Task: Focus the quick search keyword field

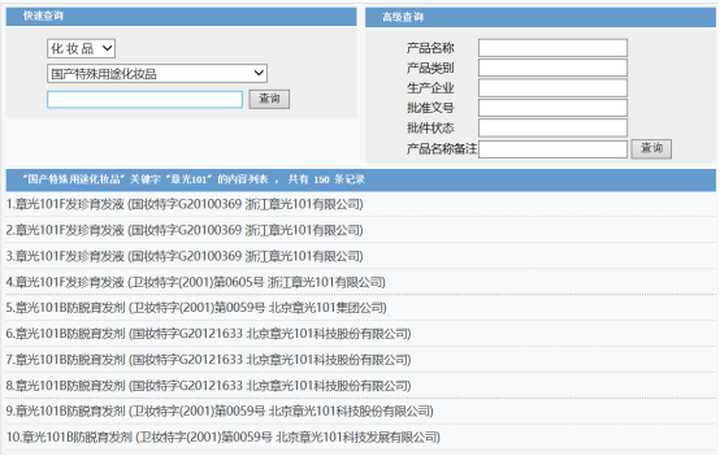Action: click(x=145, y=100)
